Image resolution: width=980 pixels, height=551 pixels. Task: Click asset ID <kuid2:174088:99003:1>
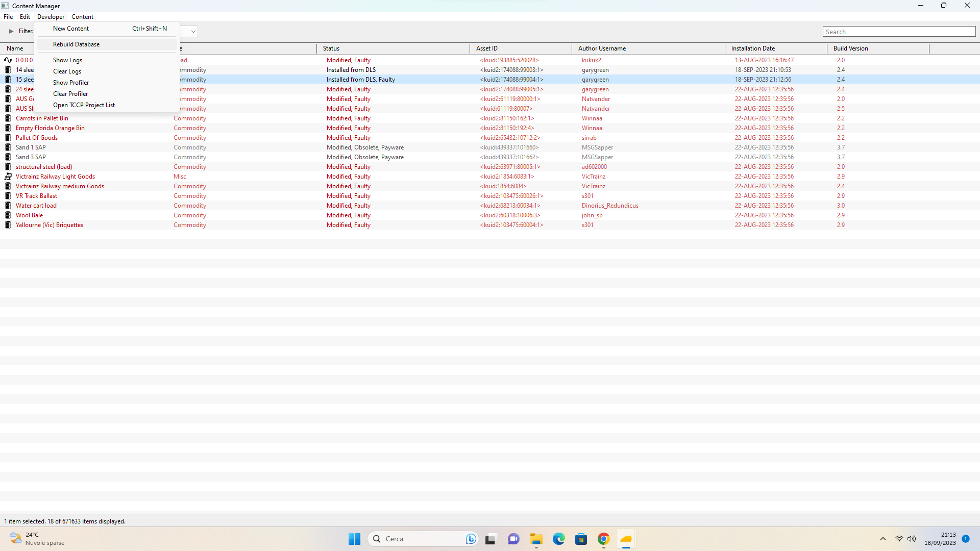click(x=511, y=70)
